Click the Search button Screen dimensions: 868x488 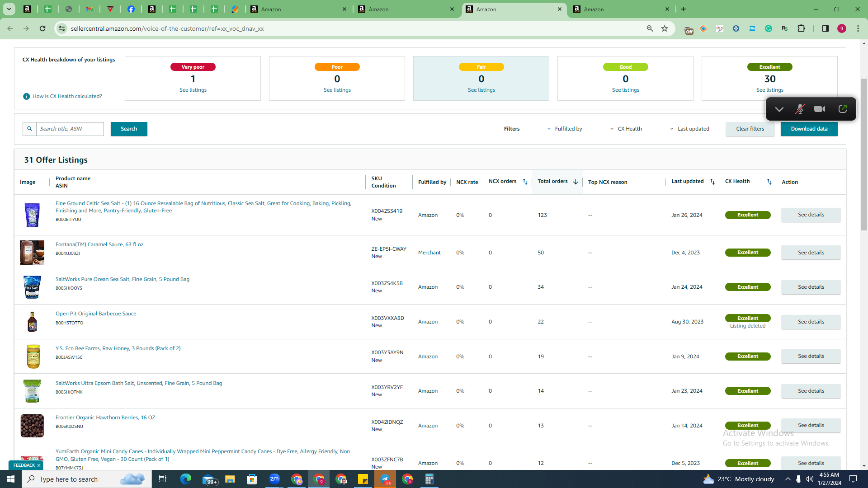(129, 129)
